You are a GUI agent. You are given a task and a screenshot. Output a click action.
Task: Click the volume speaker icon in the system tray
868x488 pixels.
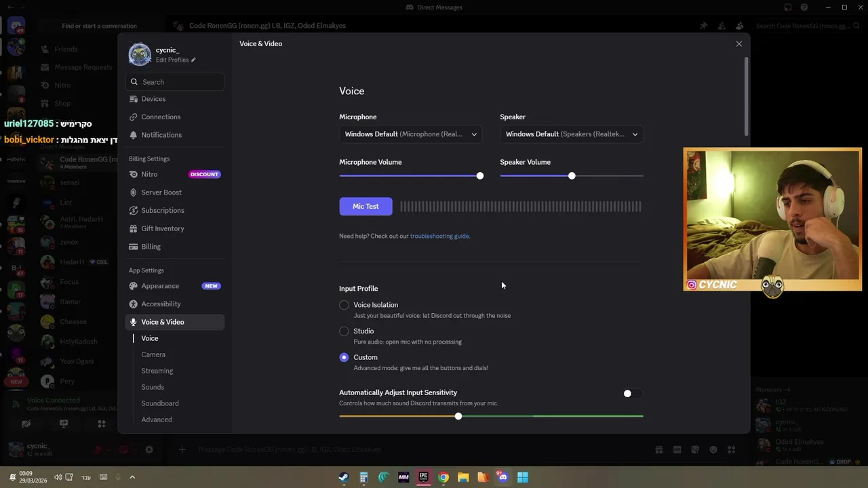pos(58,477)
